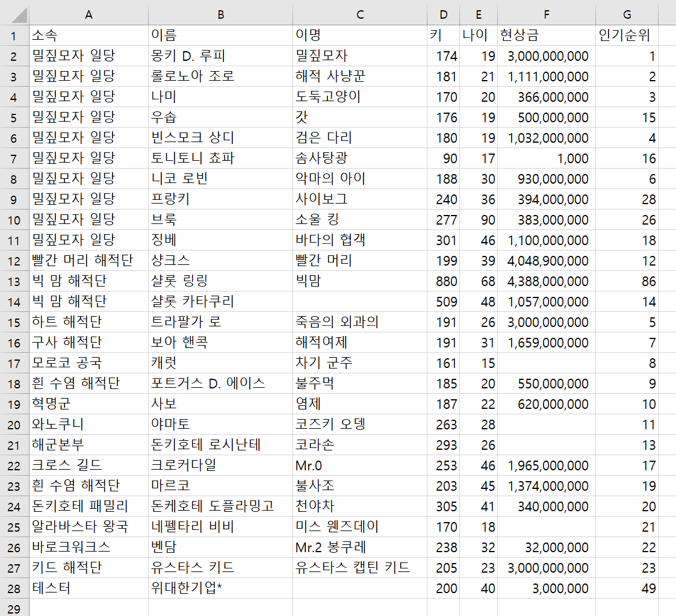Screen dimensions: 676x616
Task: Select column C header
Action: pyautogui.click(x=360, y=14)
